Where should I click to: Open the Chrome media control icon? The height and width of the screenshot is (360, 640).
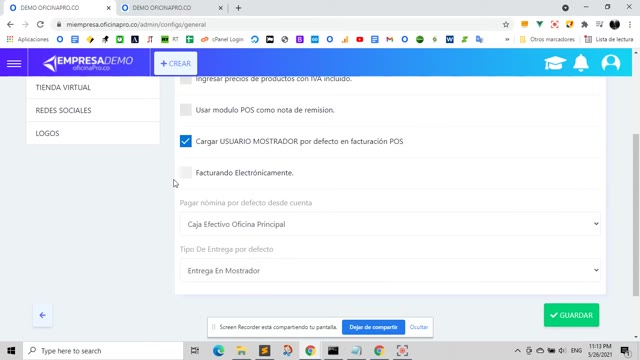pyautogui.click(x=600, y=24)
